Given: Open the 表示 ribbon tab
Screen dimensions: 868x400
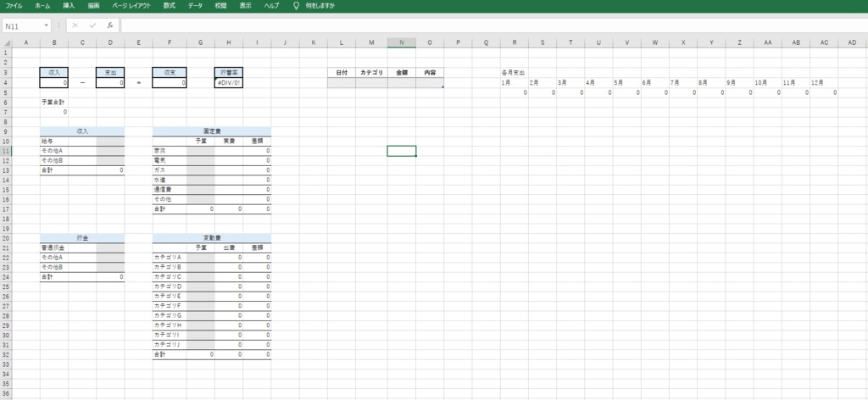Looking at the screenshot, I should pos(245,6).
